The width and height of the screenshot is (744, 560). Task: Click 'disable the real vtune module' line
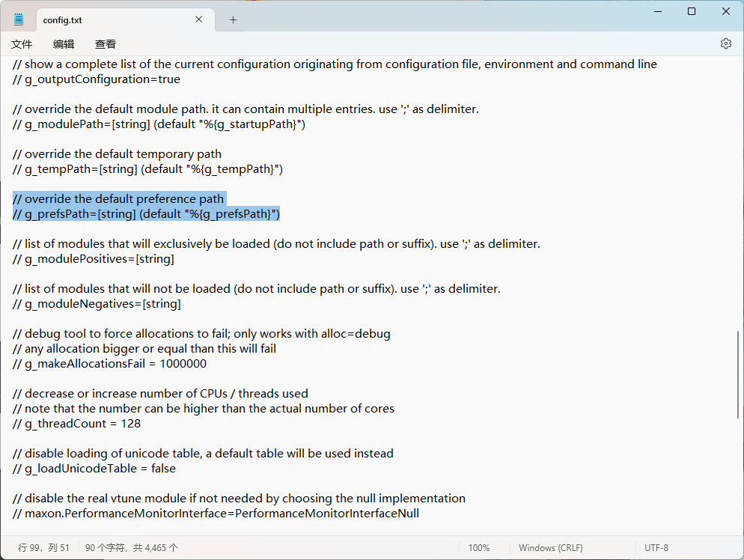point(240,499)
